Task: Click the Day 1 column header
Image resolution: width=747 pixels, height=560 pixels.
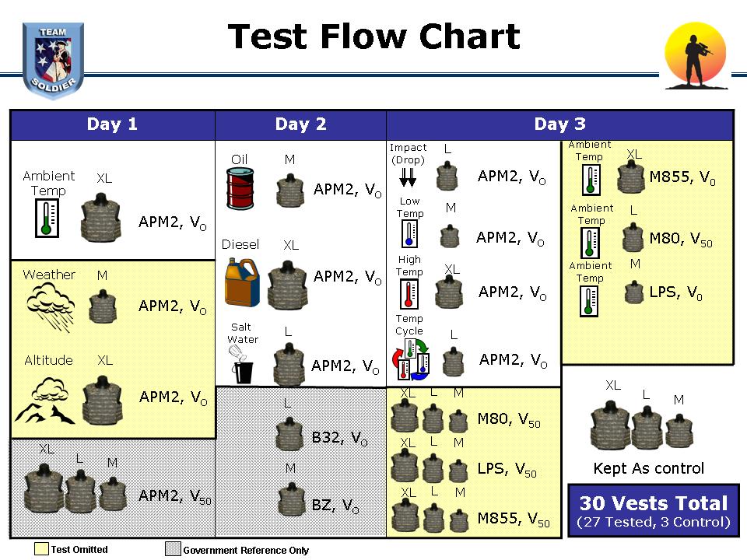Action: [112, 124]
